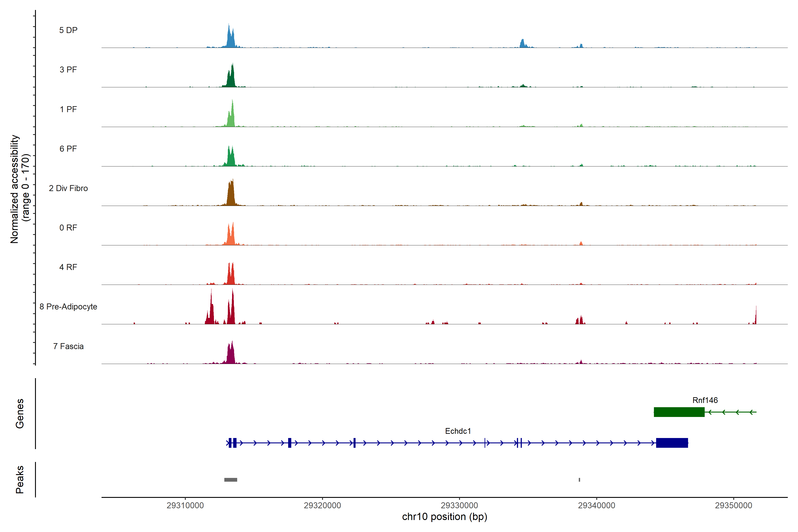
Task: Click the wide gray peak bar
Action: coord(230,480)
